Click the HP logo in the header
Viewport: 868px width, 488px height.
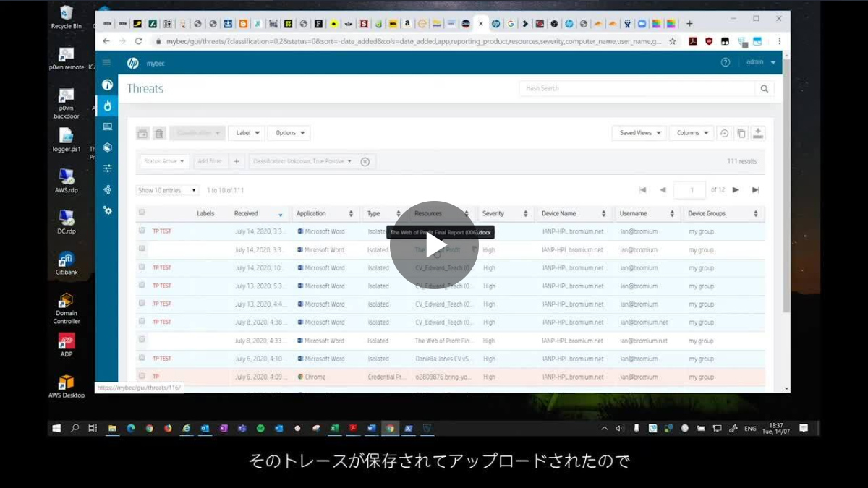tap(133, 63)
